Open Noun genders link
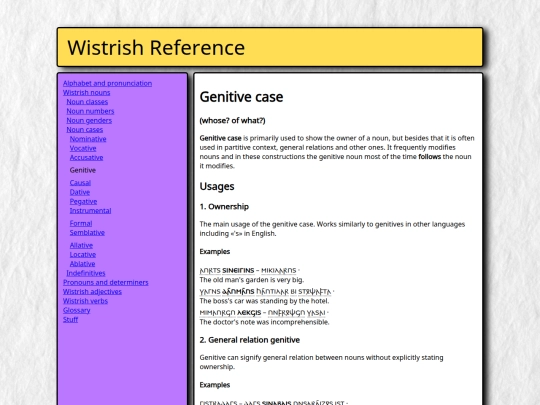 pyautogui.click(x=89, y=121)
